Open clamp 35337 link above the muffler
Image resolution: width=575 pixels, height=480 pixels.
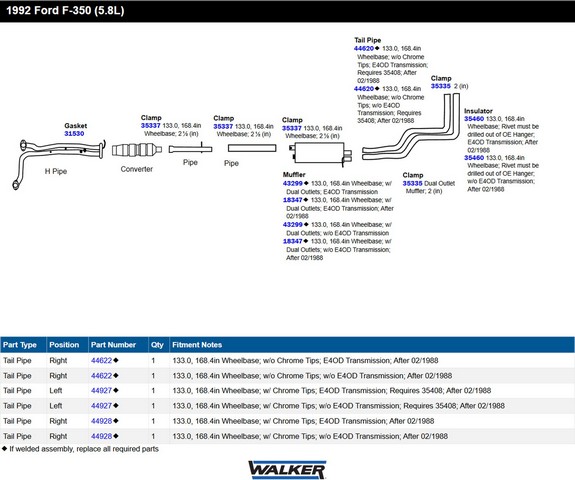point(292,128)
